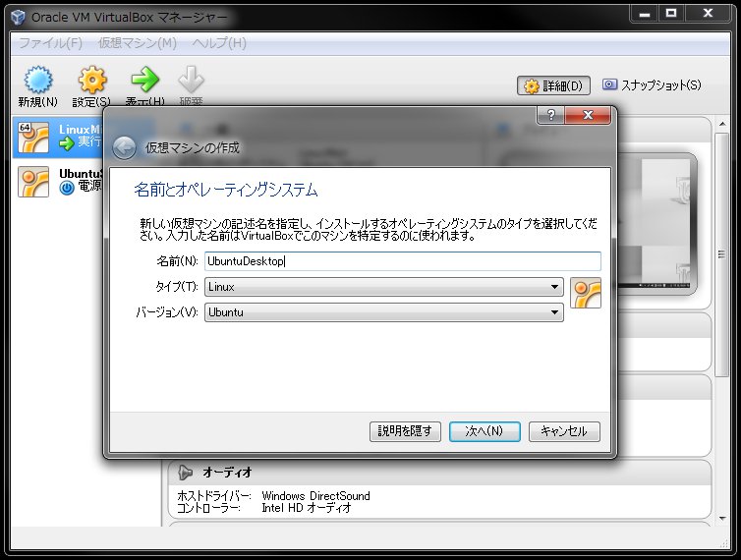Click VirtualBox cube icon in title bar
Image resolution: width=741 pixels, height=560 pixels.
(18, 17)
